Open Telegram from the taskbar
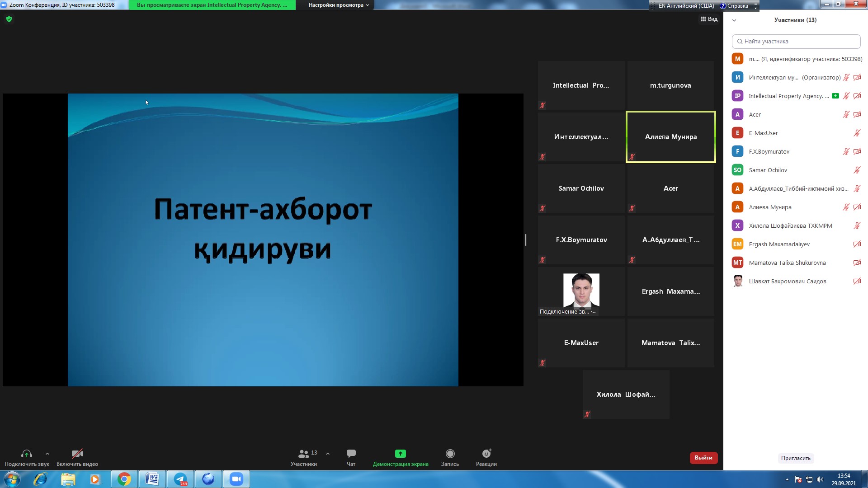Screen dimensions: 868x488 tap(180, 479)
